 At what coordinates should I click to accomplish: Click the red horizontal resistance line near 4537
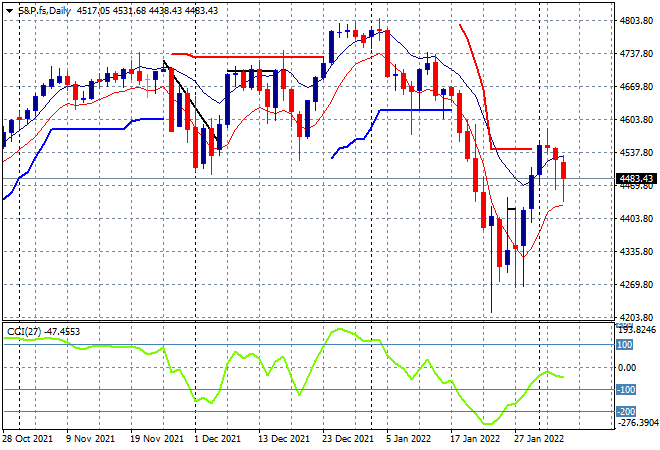pyautogui.click(x=511, y=149)
